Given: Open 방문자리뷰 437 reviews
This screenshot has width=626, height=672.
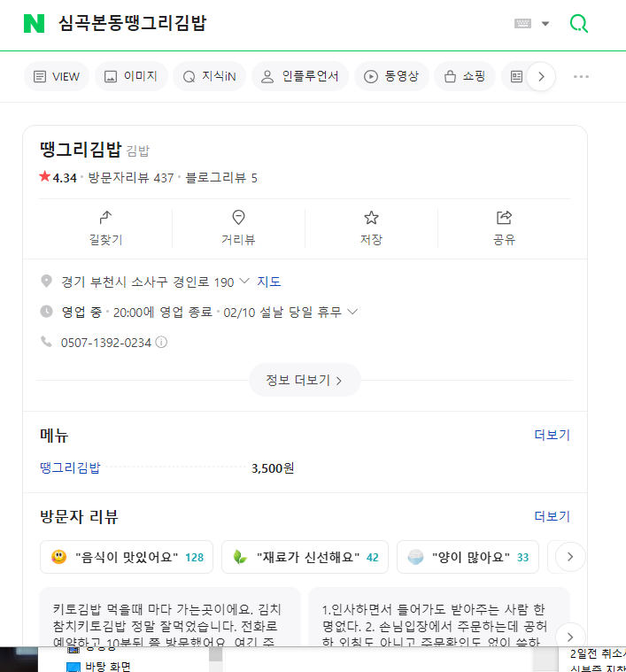Looking at the screenshot, I should [131, 177].
